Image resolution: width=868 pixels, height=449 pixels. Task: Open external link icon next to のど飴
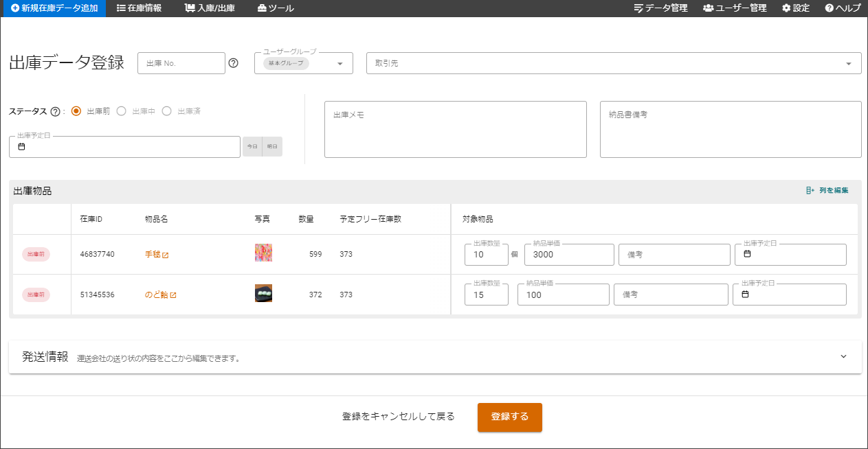173,295
